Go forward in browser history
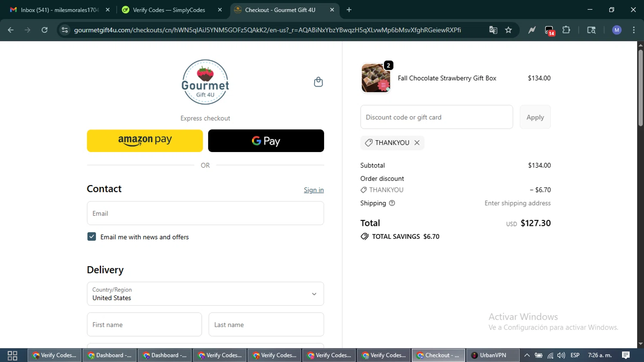 27,30
